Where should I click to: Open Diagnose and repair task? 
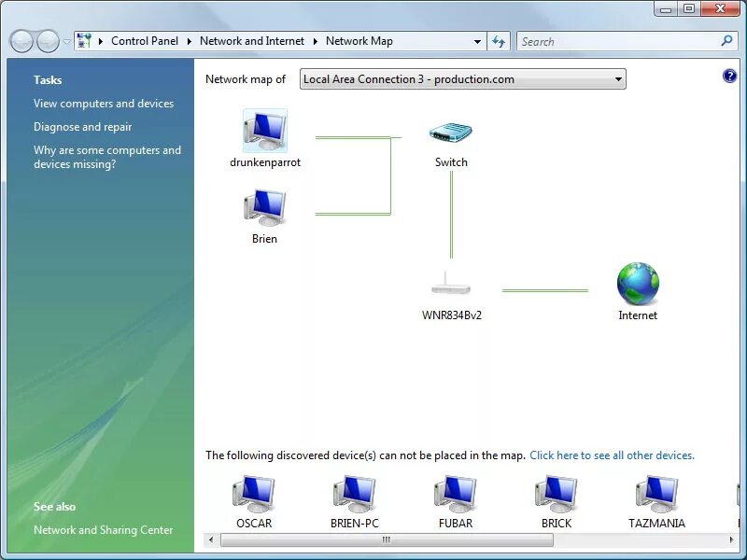82,127
